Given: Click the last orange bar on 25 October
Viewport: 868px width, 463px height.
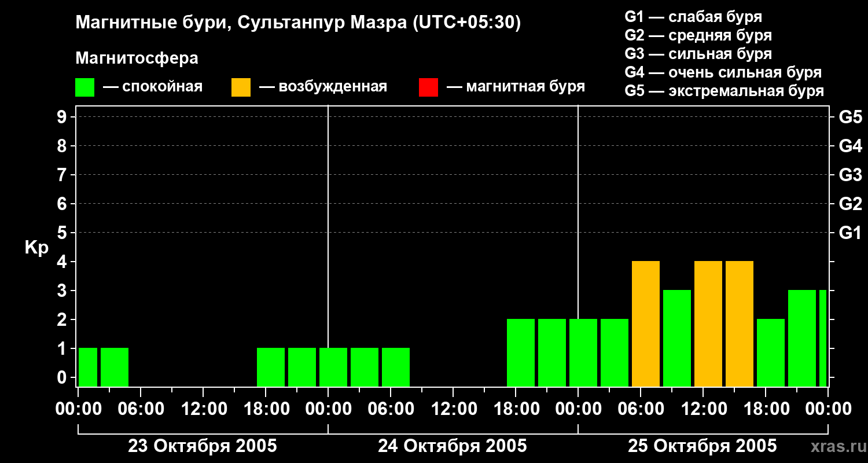Looking at the screenshot, I should click(x=740, y=324).
